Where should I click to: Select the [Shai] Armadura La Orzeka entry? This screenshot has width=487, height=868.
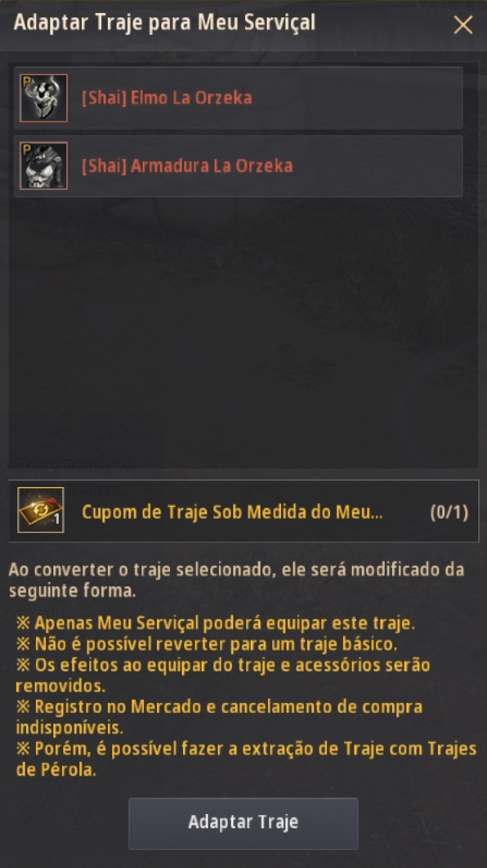(x=239, y=166)
